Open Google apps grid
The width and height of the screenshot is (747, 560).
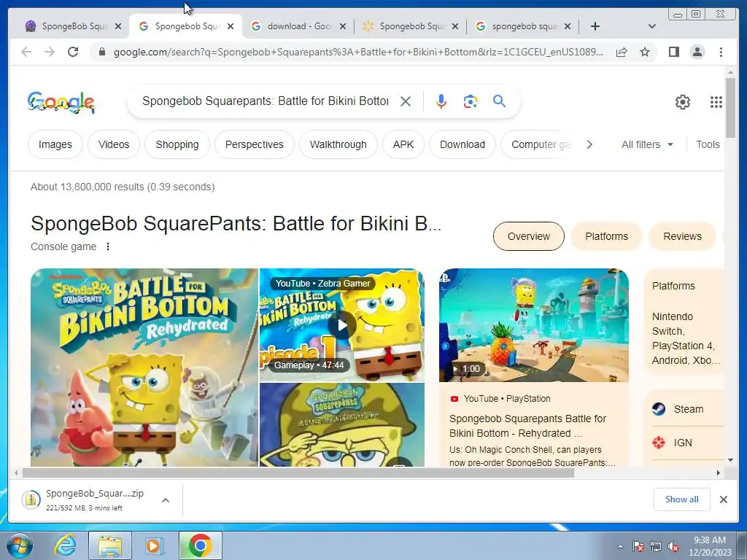716,102
